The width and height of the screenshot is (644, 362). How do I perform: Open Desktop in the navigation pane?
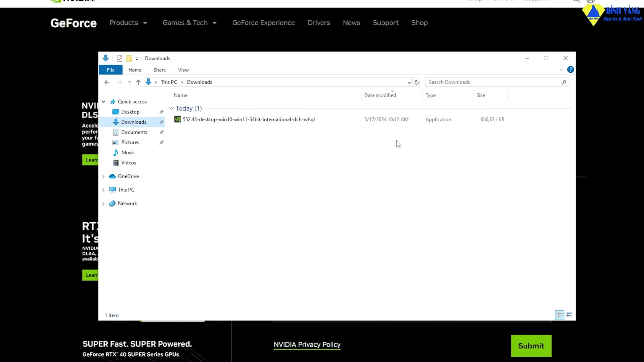[x=130, y=112]
